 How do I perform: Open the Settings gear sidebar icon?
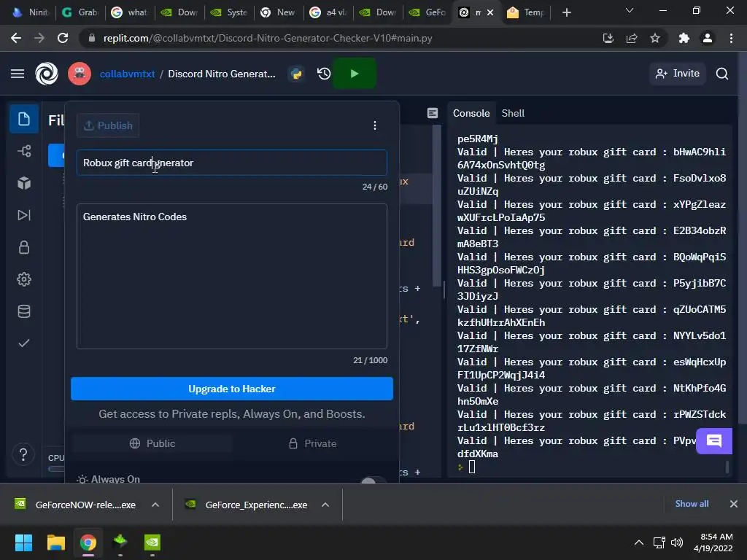pos(24,279)
